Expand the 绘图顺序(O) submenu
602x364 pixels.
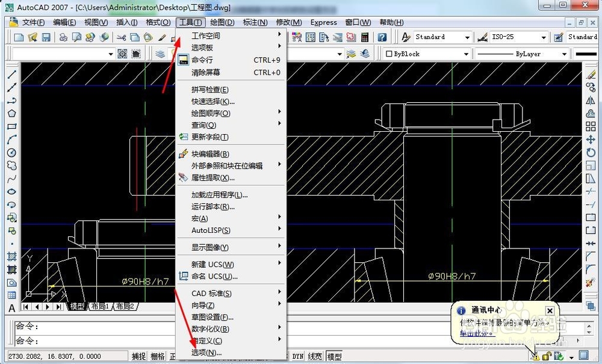(x=232, y=113)
